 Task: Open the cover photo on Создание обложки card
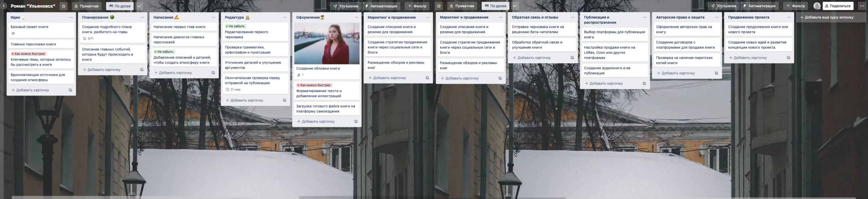coord(327,43)
